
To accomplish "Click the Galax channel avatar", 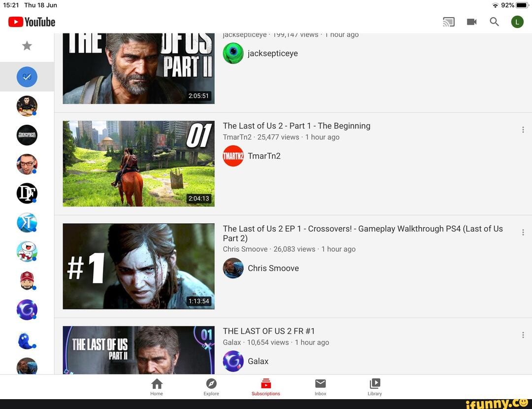I will click(x=233, y=361).
